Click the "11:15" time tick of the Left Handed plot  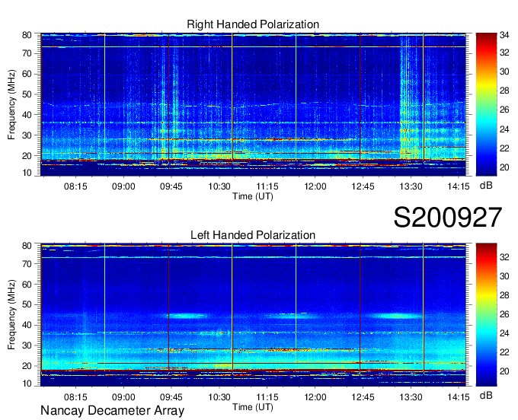(x=267, y=397)
